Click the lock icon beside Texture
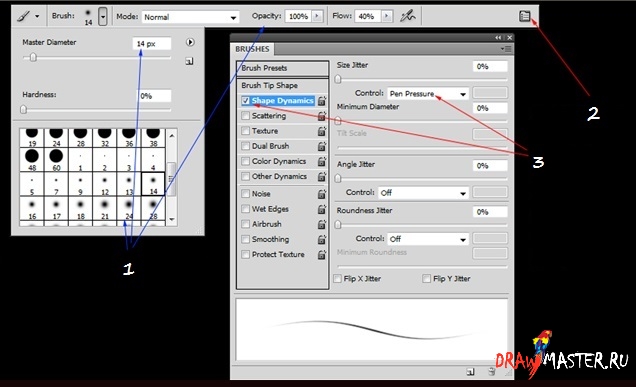 pos(321,131)
